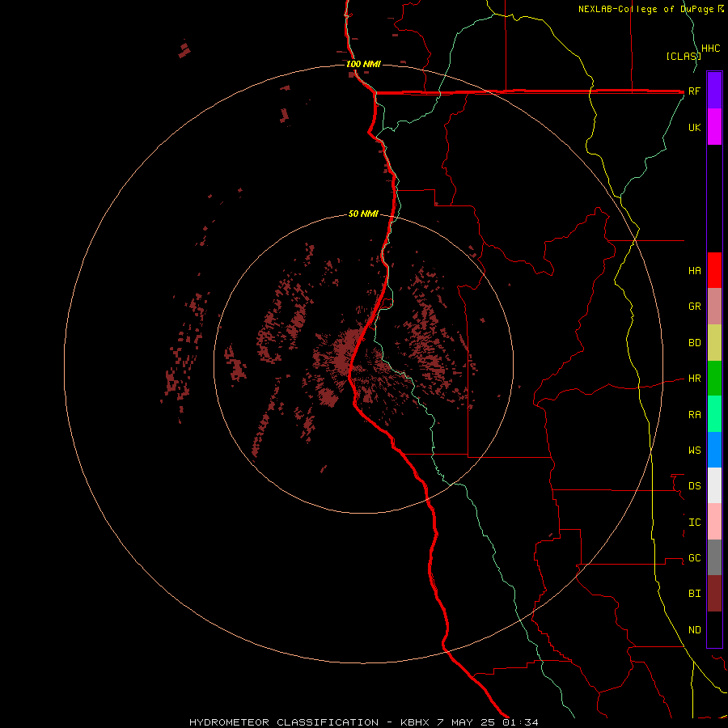Image resolution: width=728 pixels, height=728 pixels.
Task: Click the HA legend label
Action: tap(695, 270)
